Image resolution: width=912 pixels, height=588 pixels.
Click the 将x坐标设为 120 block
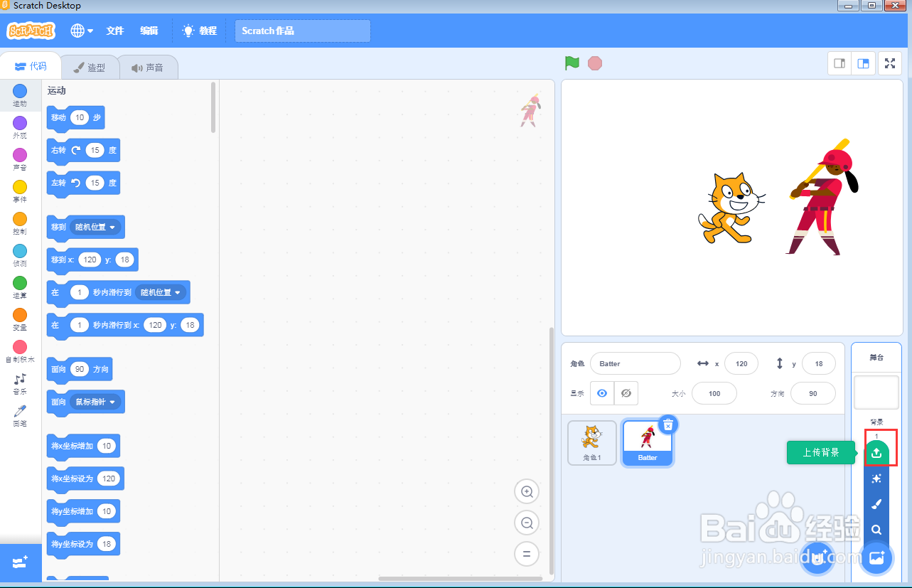[85, 479]
